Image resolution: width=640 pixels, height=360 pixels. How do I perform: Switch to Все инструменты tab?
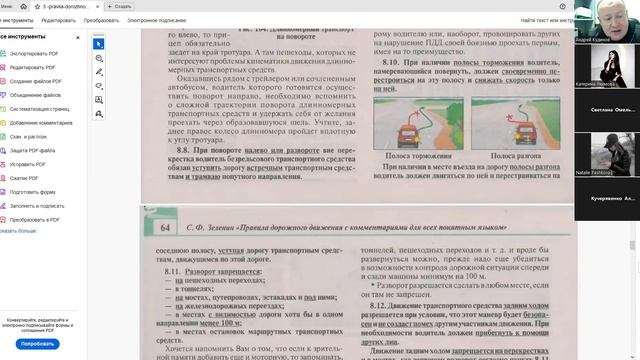(16, 20)
